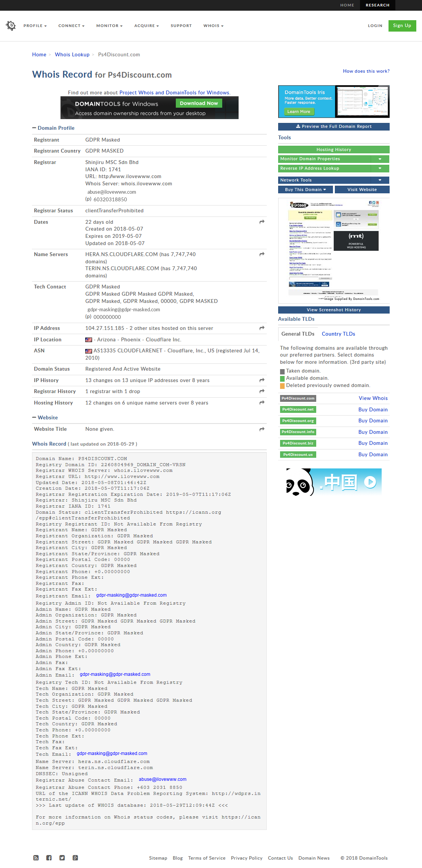Click Preview the Full Domain Report
The height and width of the screenshot is (868, 422).
(334, 127)
